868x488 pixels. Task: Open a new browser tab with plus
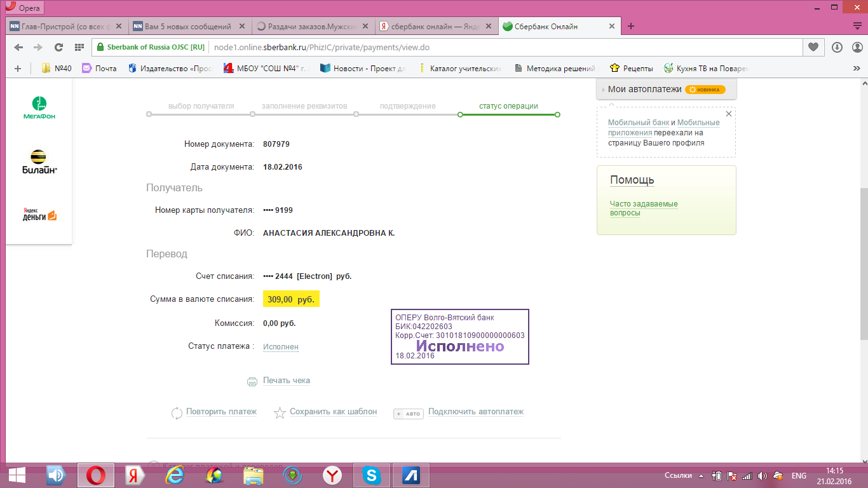(631, 27)
